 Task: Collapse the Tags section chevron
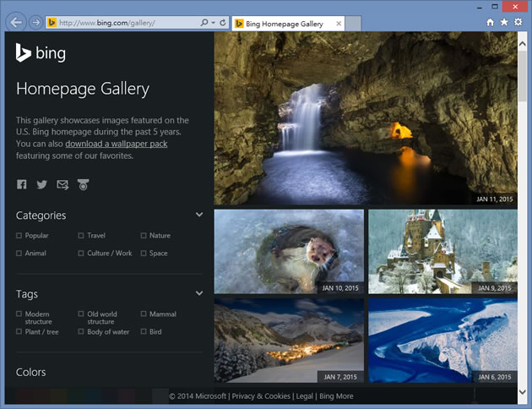click(199, 293)
